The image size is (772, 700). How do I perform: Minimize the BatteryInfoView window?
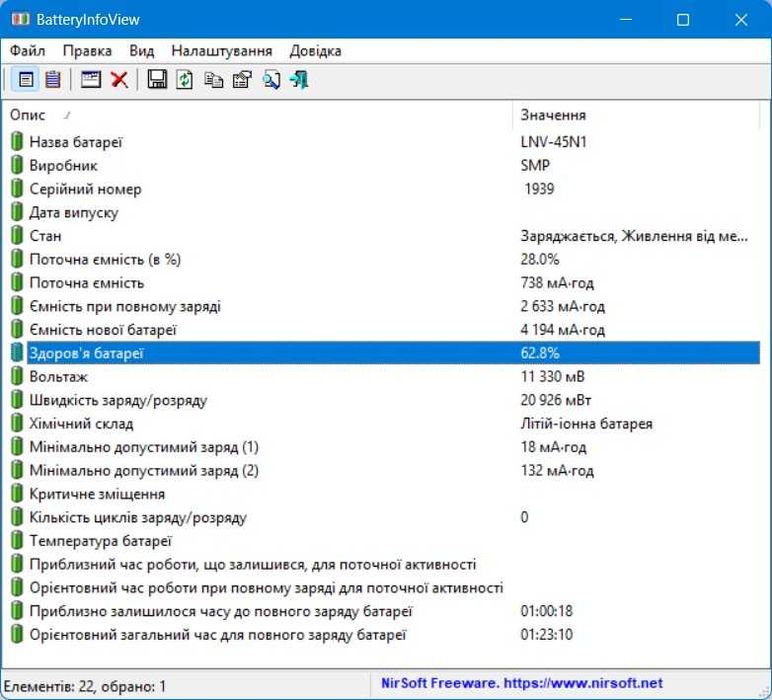626,20
